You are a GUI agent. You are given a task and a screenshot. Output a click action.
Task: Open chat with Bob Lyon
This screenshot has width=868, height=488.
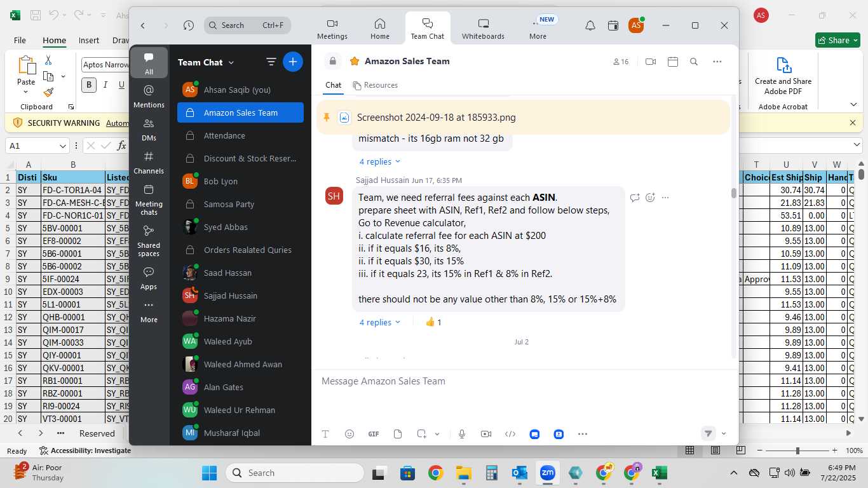(x=240, y=181)
